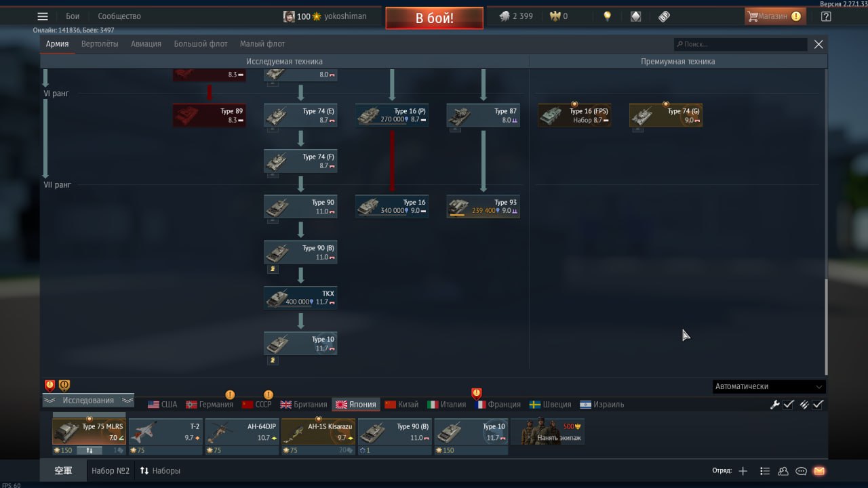
Task: Switch to the Авиация tab
Action: [146, 44]
